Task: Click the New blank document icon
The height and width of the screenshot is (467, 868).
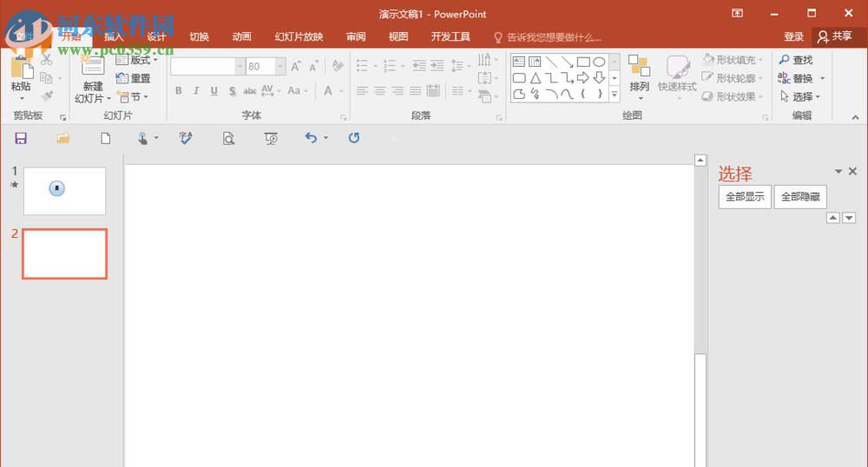Action: click(105, 138)
